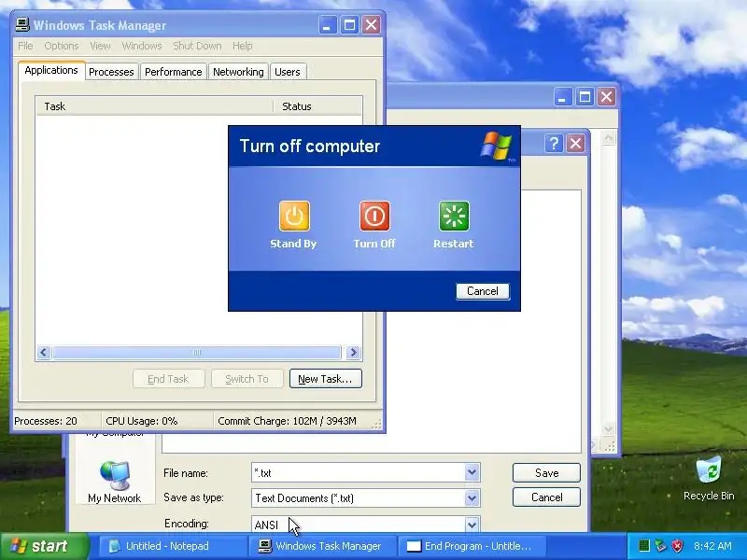Click the taskbar clock showing 8:42 AM
The height and width of the screenshot is (560, 747).
712,546
